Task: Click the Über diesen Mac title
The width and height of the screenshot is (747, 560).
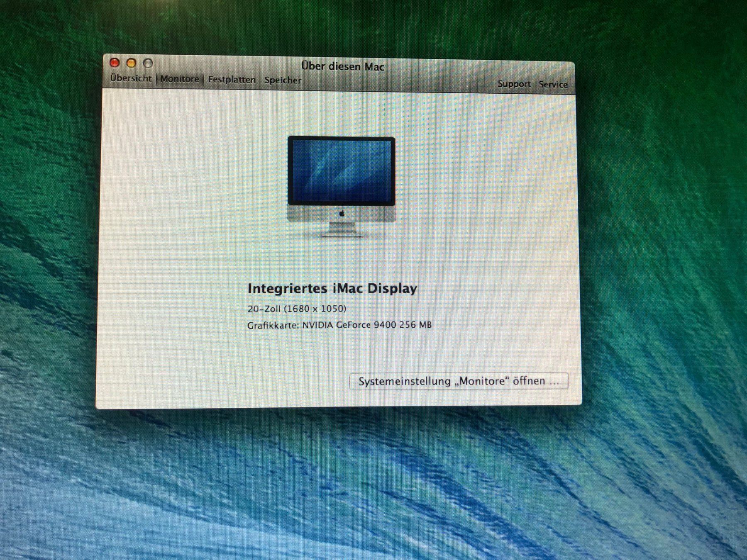Action: tap(343, 66)
